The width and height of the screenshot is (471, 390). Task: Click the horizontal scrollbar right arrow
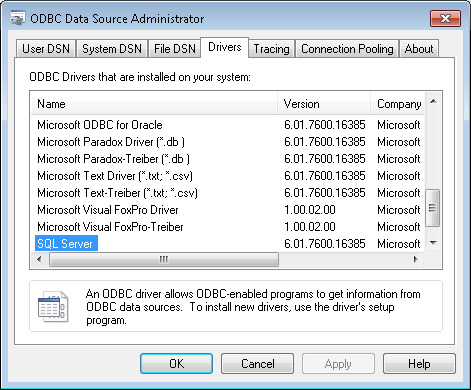(416, 259)
